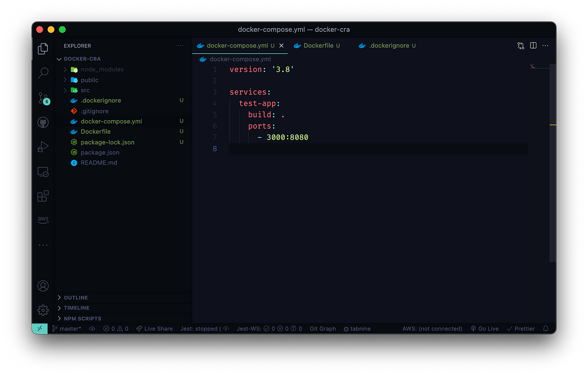588x376 pixels.
Task: Switch to the docker-compose.yml tab
Action: [240, 46]
